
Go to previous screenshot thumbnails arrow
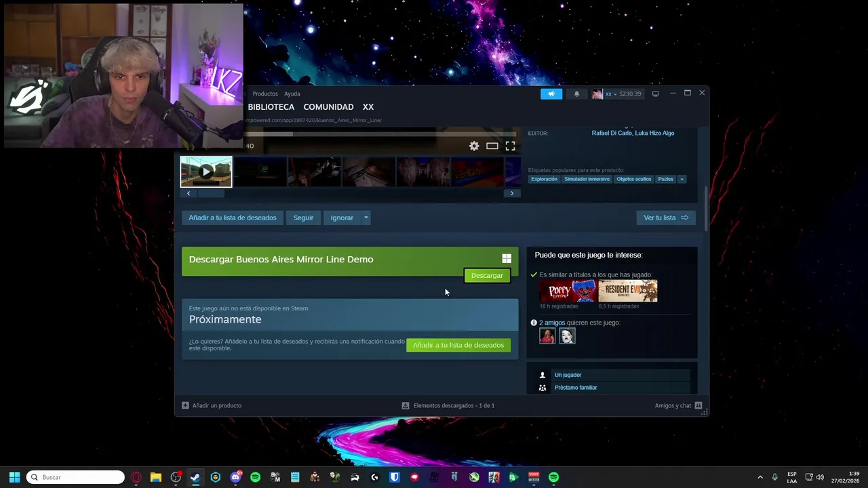[x=188, y=193]
